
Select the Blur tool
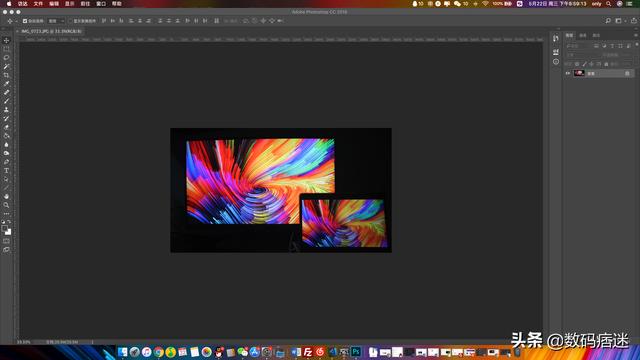[x=6, y=144]
